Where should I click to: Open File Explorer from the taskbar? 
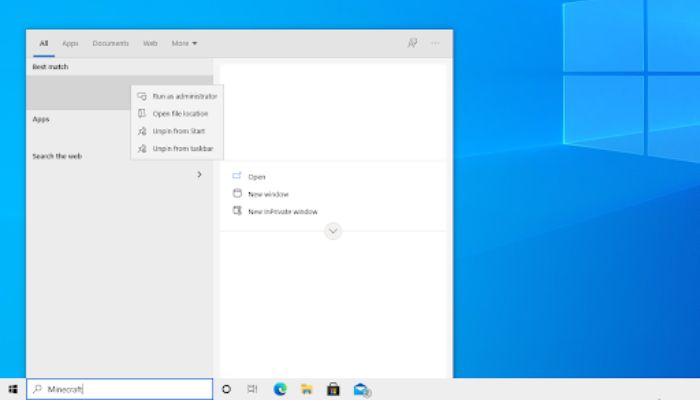coord(307,389)
